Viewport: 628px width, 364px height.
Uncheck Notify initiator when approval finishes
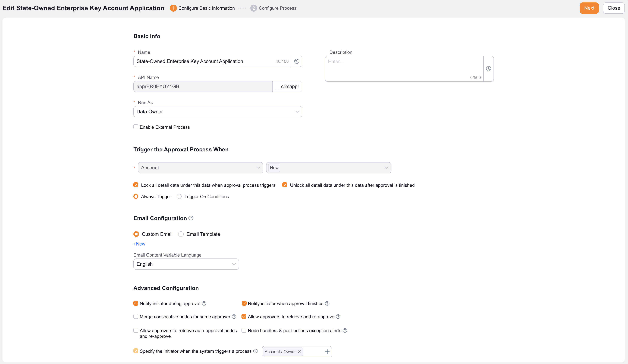click(x=244, y=303)
